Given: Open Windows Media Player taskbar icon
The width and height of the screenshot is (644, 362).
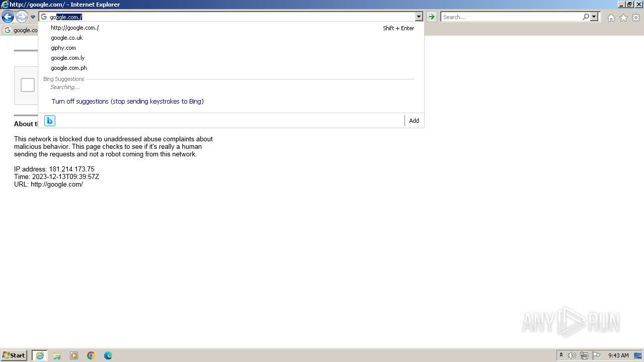Looking at the screenshot, I should [74, 355].
